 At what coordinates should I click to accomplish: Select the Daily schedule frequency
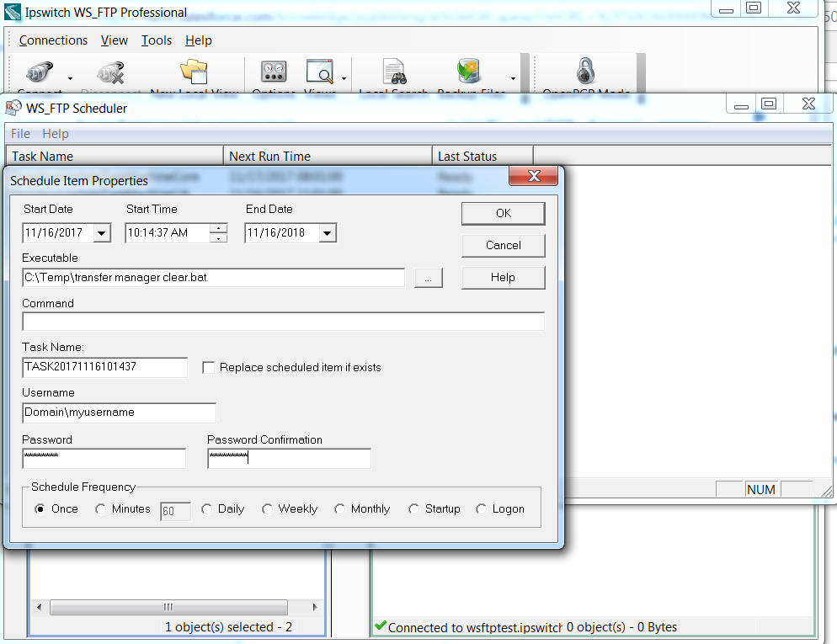click(206, 508)
